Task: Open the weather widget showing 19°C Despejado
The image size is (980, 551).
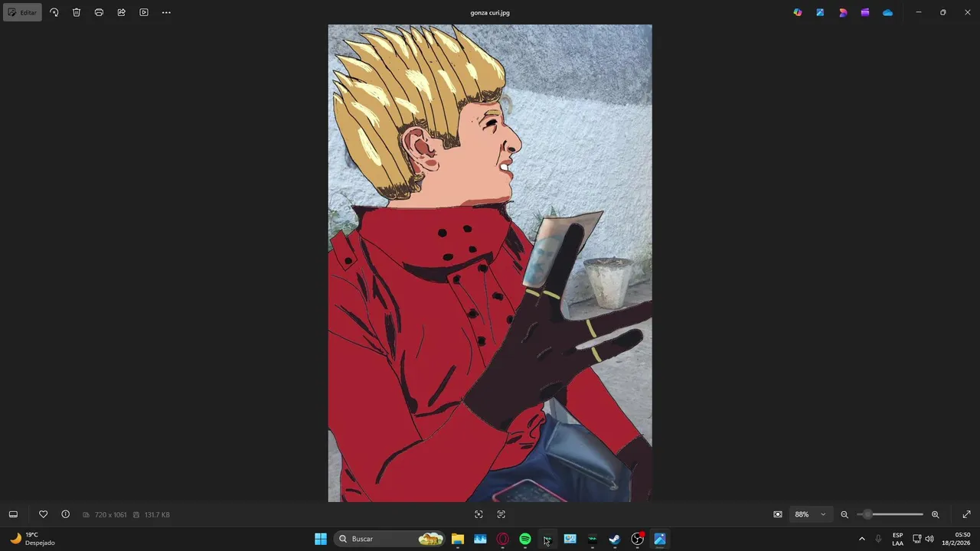Action: tap(32, 539)
